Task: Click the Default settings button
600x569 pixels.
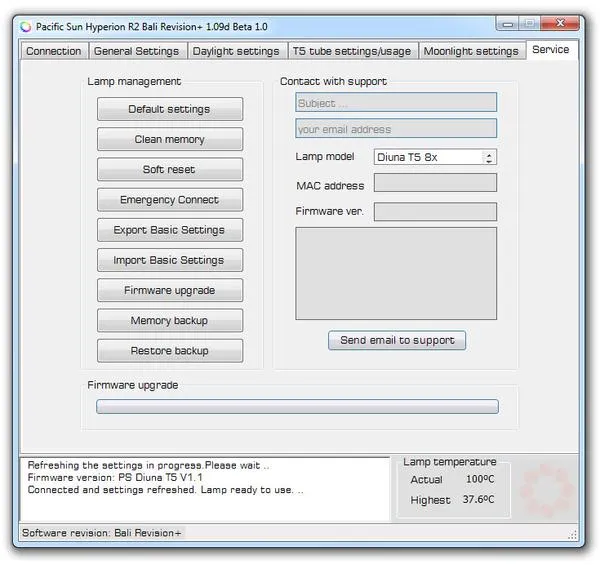Action: click(x=170, y=109)
